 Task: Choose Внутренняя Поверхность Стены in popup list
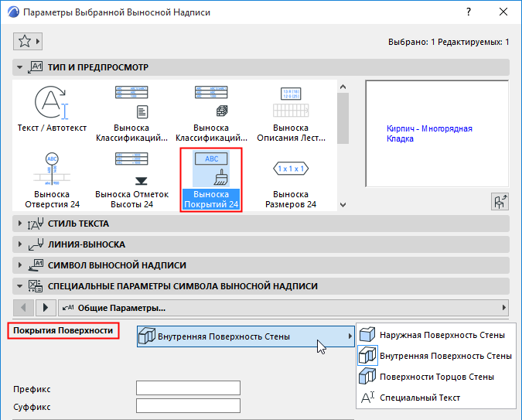coord(436,356)
